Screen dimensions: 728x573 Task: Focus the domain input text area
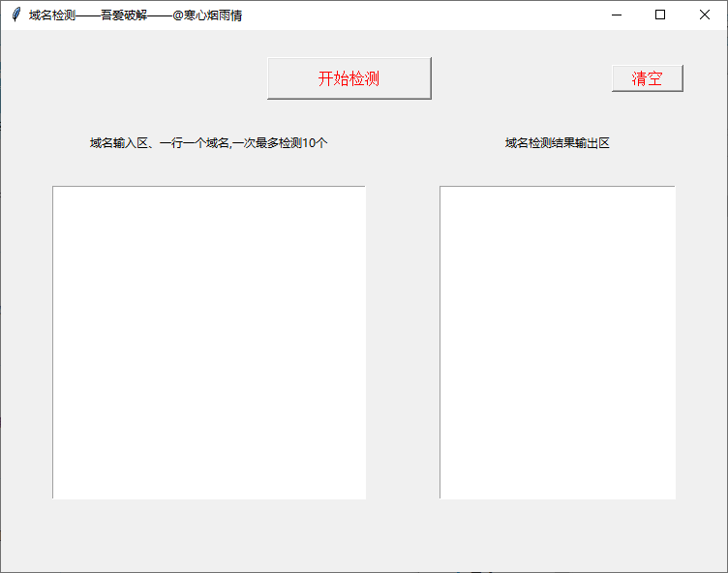coord(209,343)
